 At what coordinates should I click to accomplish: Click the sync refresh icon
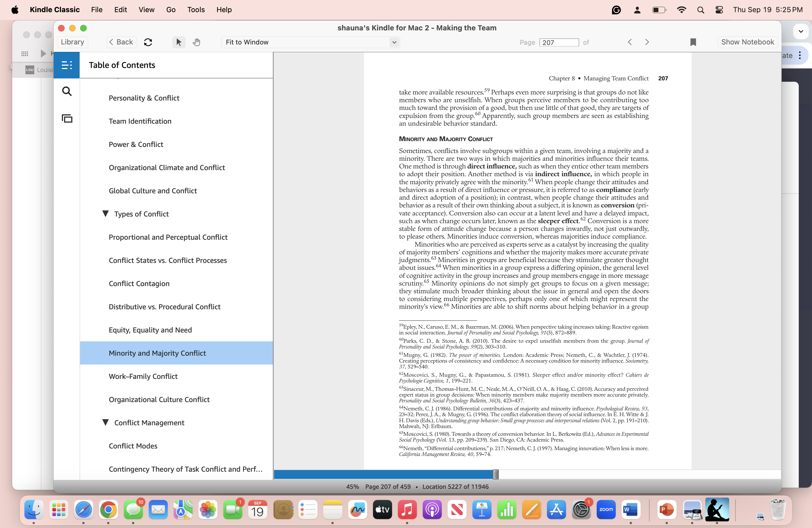coord(148,42)
